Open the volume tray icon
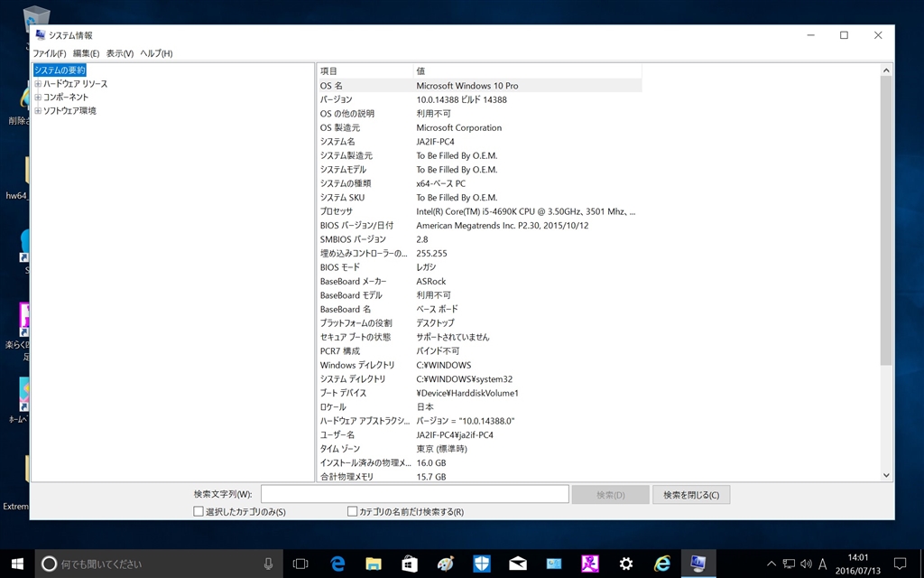Image resolution: width=924 pixels, height=578 pixels. pyautogui.click(x=806, y=564)
